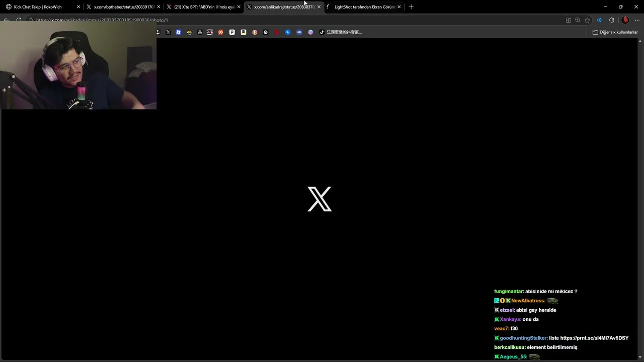The width and height of the screenshot is (644, 362).
Task: Click the etzsel username in chat
Action: [x=507, y=310]
